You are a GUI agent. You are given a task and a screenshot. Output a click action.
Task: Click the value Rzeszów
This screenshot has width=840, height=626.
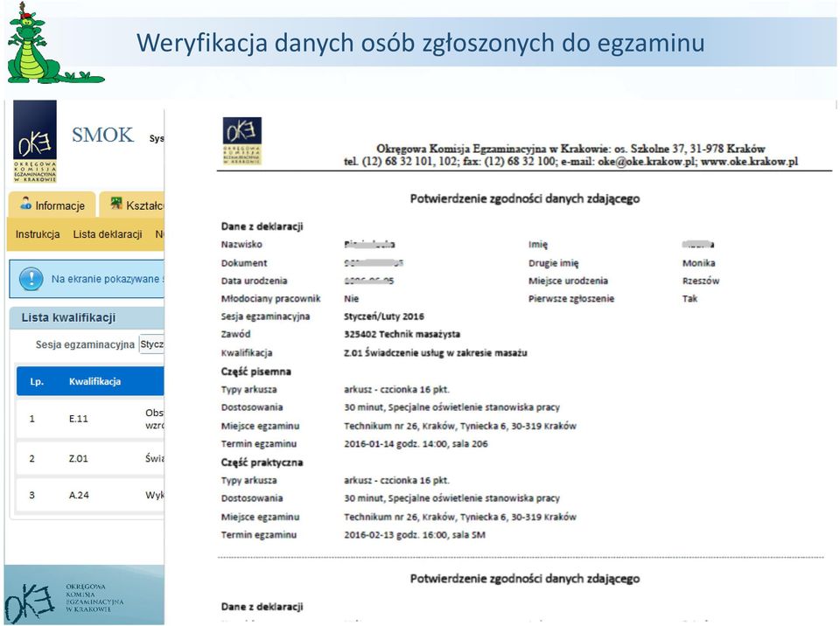tap(701, 281)
